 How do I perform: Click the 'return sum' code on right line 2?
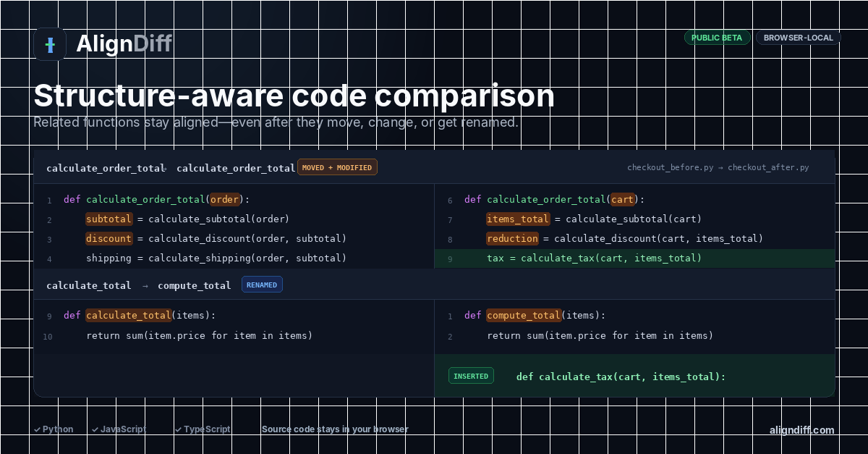coord(600,335)
